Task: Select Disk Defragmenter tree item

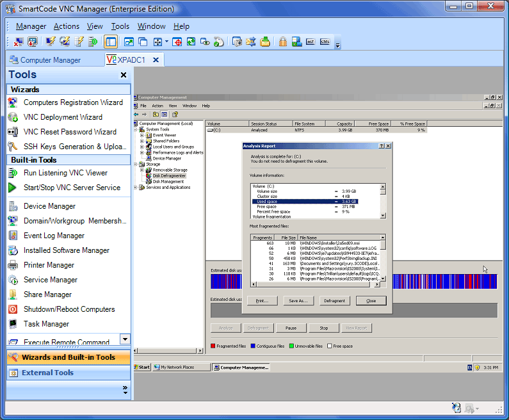Action: (x=169, y=175)
